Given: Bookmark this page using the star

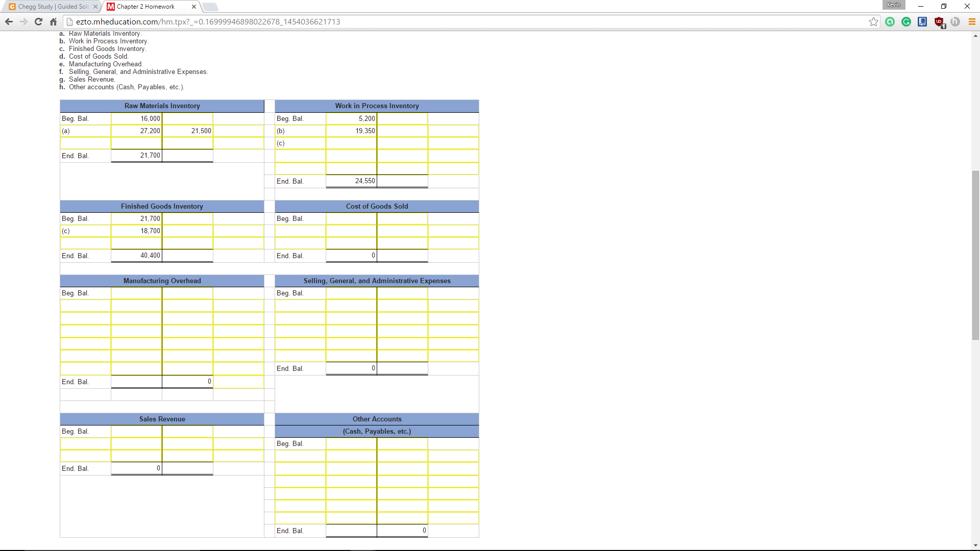Looking at the screenshot, I should (x=874, y=21).
